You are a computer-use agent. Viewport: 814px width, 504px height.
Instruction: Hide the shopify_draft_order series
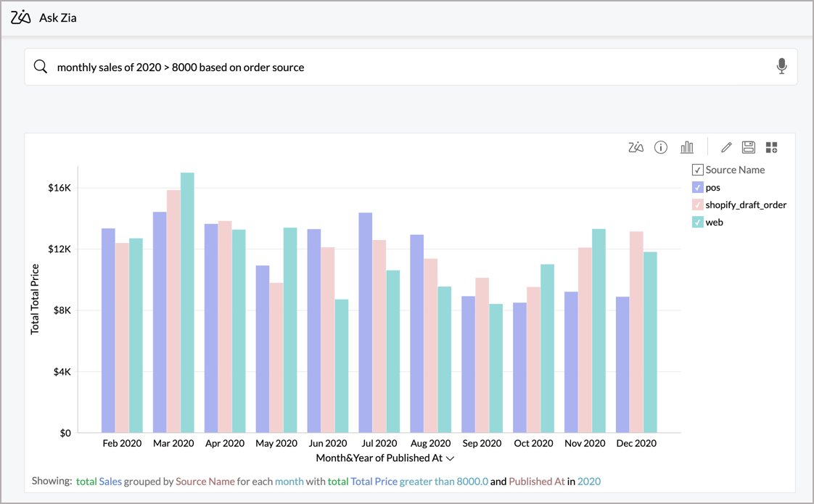point(697,205)
